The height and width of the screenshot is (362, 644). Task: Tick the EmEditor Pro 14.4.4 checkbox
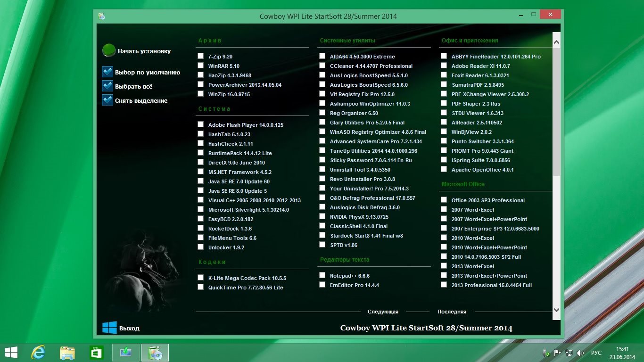pyautogui.click(x=322, y=285)
